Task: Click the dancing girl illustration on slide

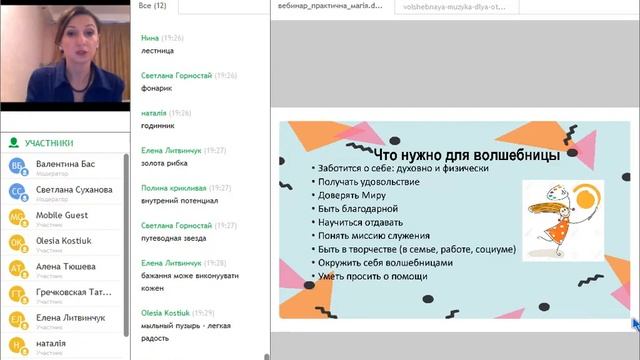Action: tap(563, 220)
